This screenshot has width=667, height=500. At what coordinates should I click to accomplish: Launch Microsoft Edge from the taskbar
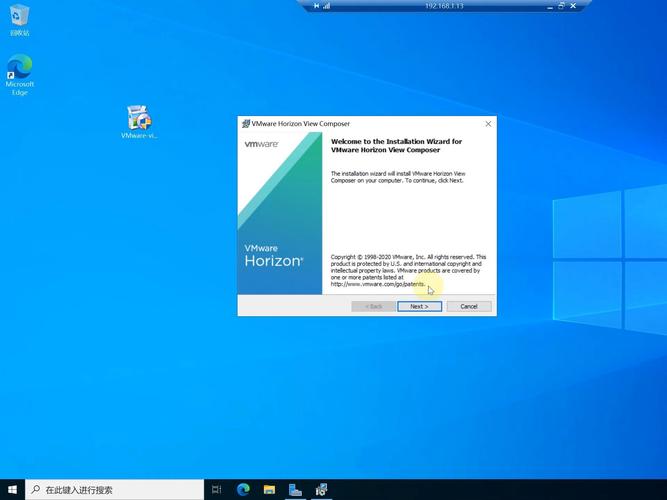[x=243, y=490]
